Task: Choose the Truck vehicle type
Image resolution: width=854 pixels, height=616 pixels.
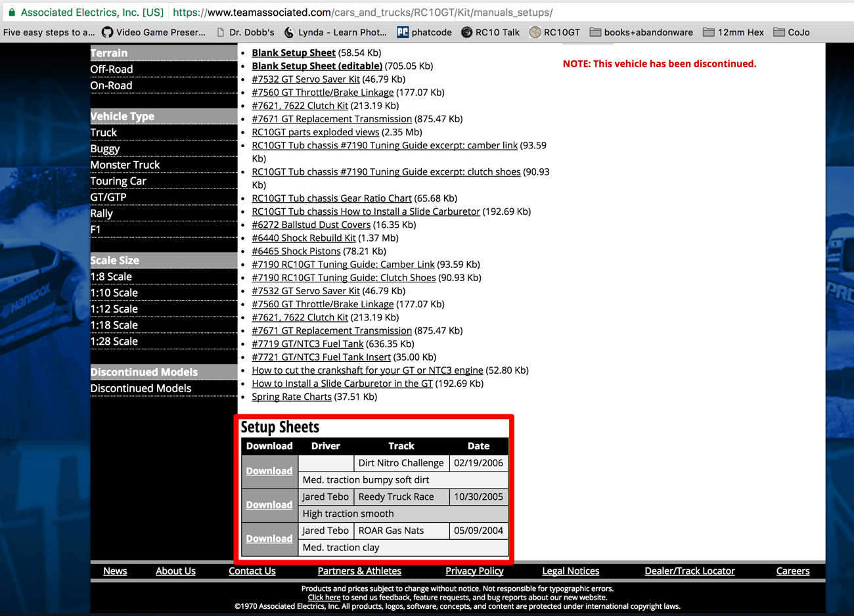Action: click(x=104, y=132)
